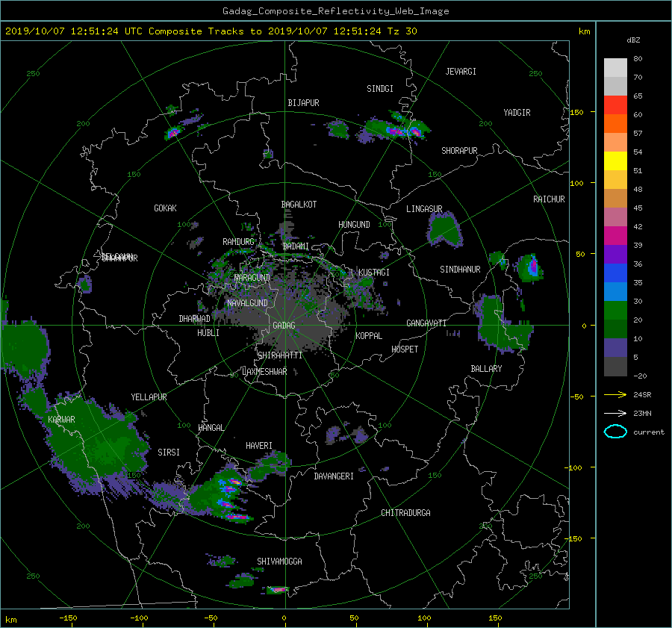Click the SINDGI city label
Image resolution: width=672 pixels, height=628 pixels.
[380, 89]
